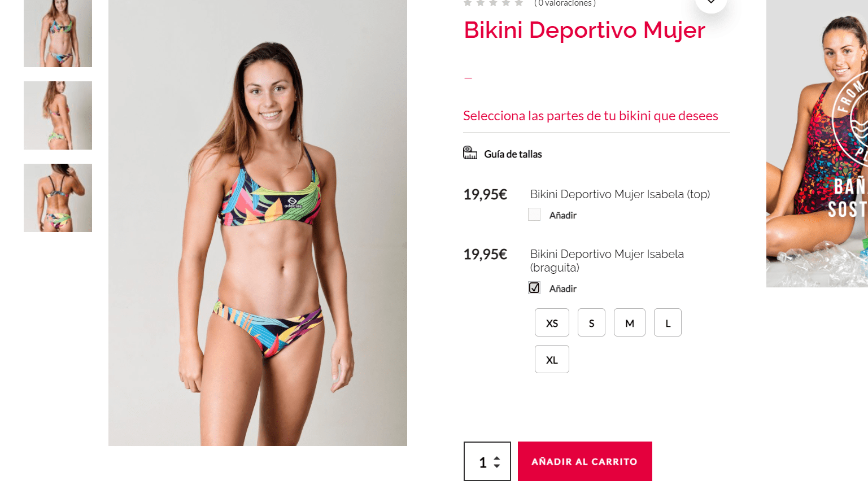Open the sustainable swimwear banner ad
This screenshot has width=868, height=498.
(817, 143)
